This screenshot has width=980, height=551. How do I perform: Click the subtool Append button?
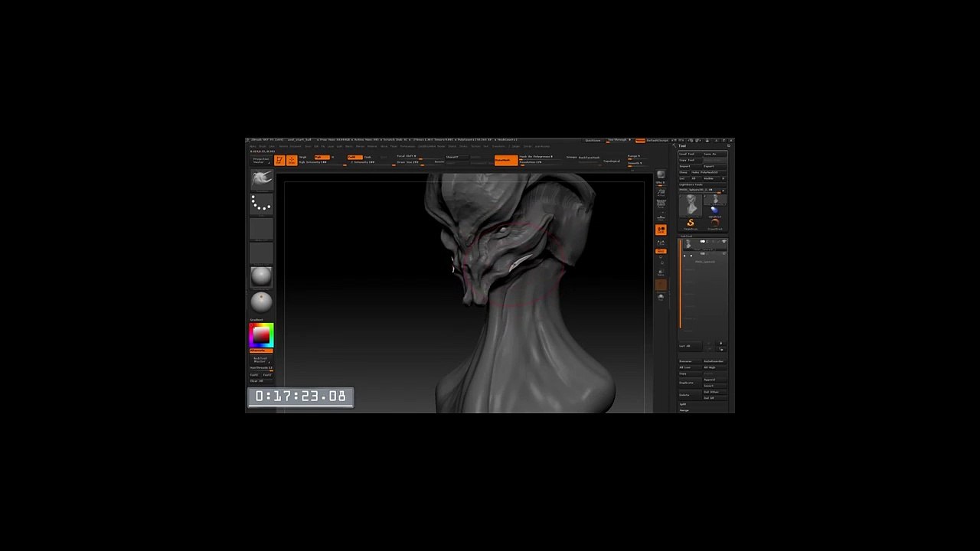click(x=714, y=380)
